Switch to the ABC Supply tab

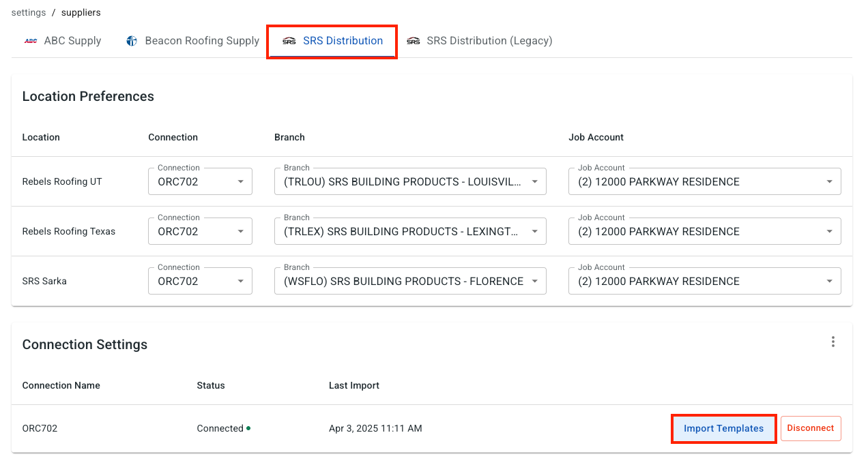click(63, 41)
